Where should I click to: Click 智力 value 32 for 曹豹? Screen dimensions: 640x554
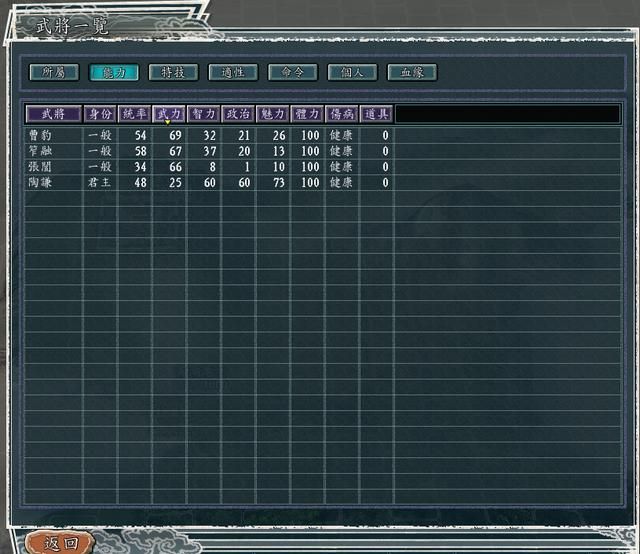(210, 136)
